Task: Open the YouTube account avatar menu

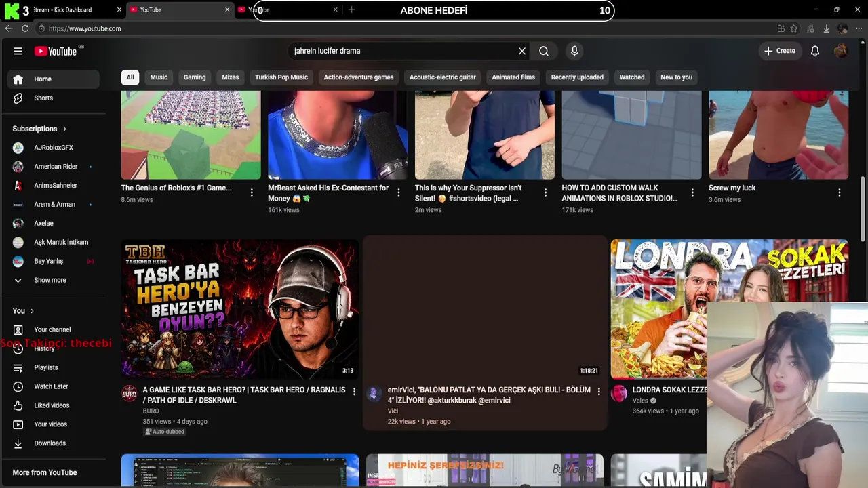Action: point(841,51)
